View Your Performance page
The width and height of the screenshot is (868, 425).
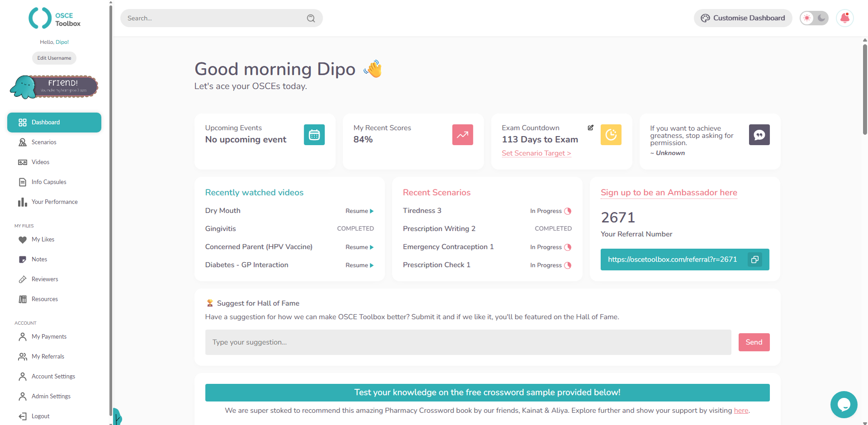(54, 202)
